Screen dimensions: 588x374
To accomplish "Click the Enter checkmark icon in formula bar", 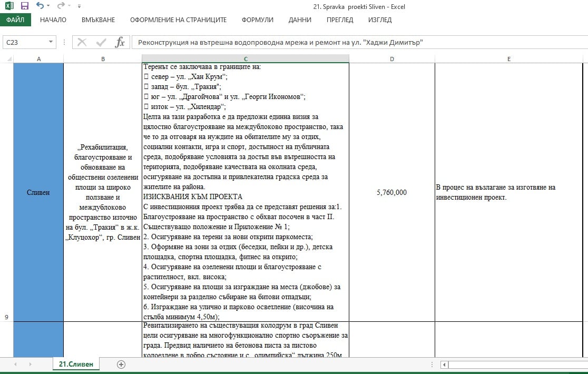I will 101,42.
